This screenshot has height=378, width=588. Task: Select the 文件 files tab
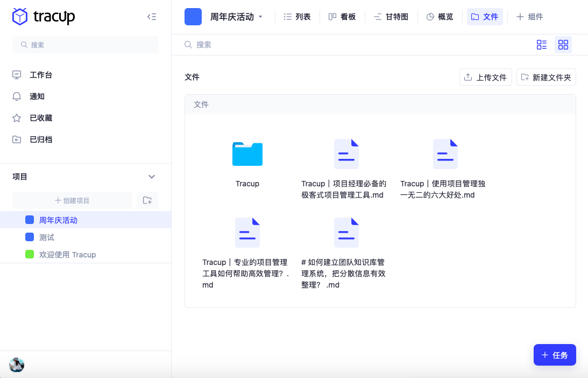(485, 17)
